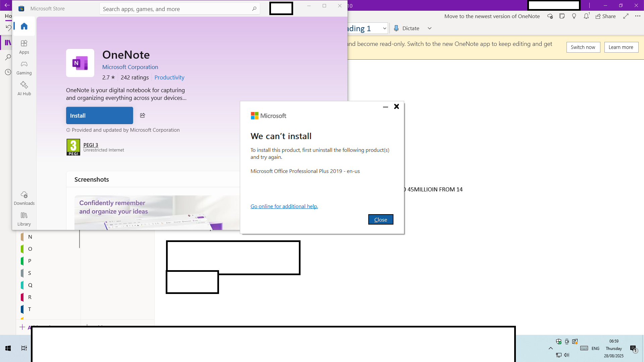Open the touch keyboard from the tray
The image size is (644, 362).
point(584,348)
